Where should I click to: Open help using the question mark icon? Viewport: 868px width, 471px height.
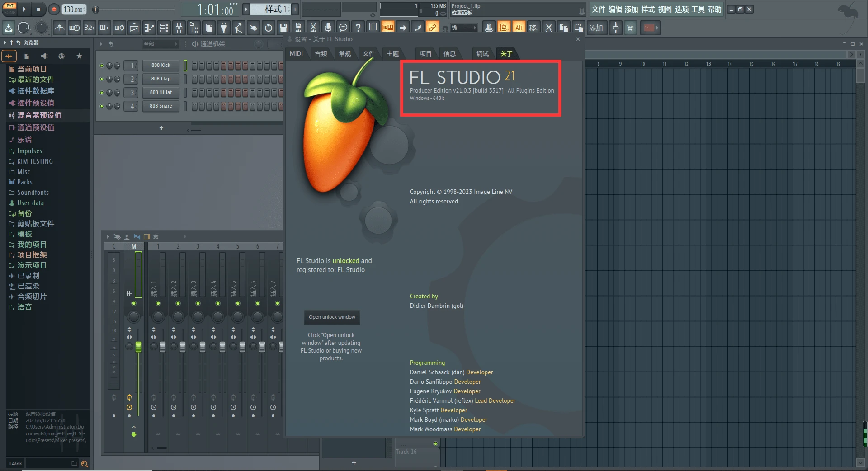tap(359, 28)
